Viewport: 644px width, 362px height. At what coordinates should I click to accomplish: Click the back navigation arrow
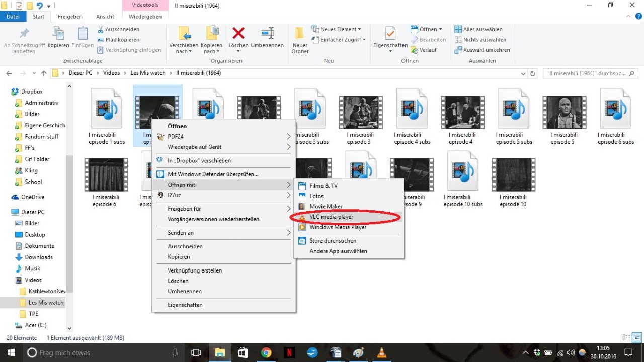[x=9, y=73]
